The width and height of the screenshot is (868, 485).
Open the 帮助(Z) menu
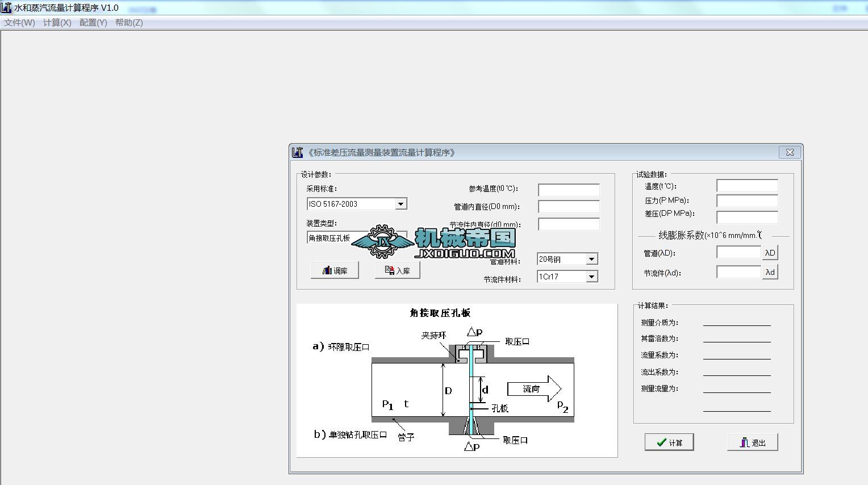point(128,23)
